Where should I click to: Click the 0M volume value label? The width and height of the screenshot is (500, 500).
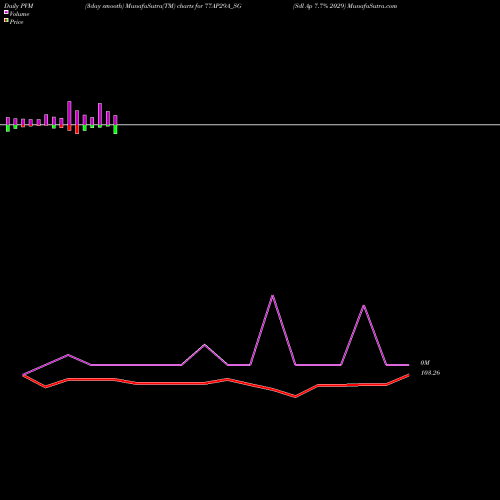425,363
